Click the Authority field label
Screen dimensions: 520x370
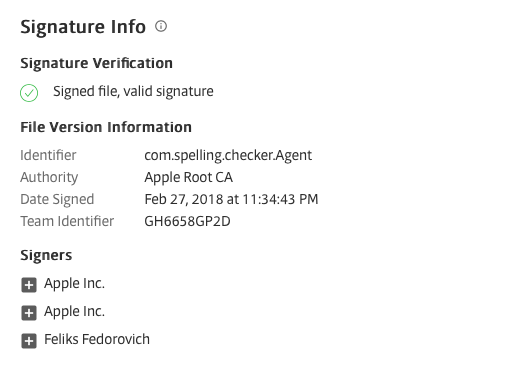pyautogui.click(x=49, y=177)
